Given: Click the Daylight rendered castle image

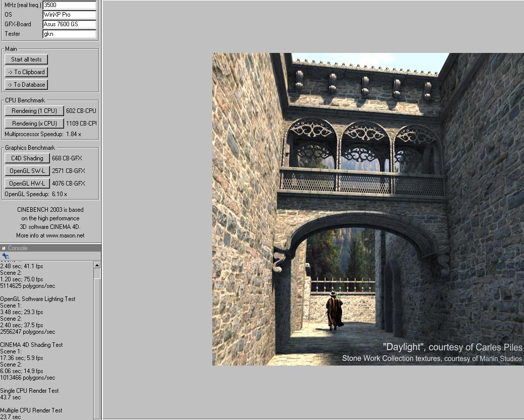Looking at the screenshot, I should (368, 209).
